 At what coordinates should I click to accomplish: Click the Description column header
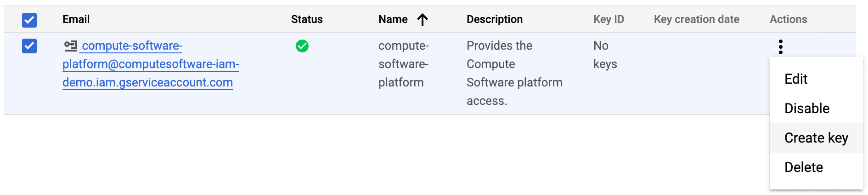coord(495,19)
